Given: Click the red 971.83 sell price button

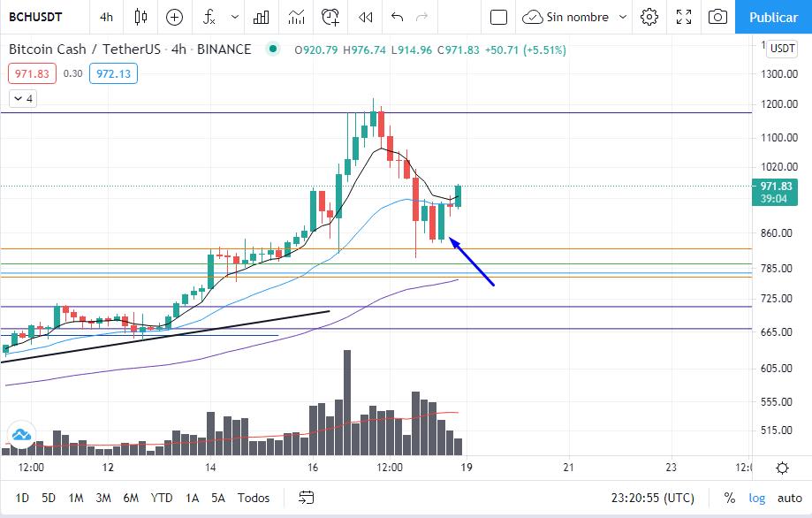Looking at the screenshot, I should 32,73.
